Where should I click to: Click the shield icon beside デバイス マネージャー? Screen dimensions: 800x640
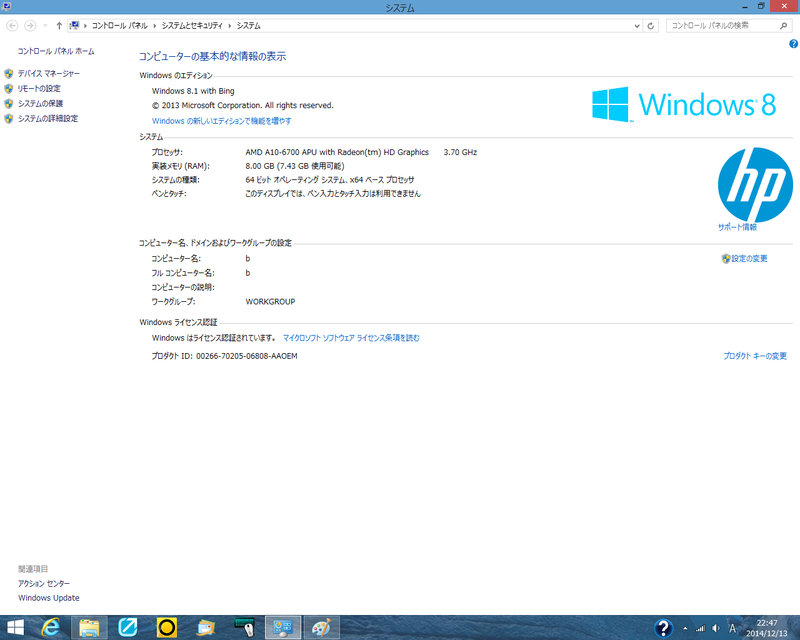9,73
